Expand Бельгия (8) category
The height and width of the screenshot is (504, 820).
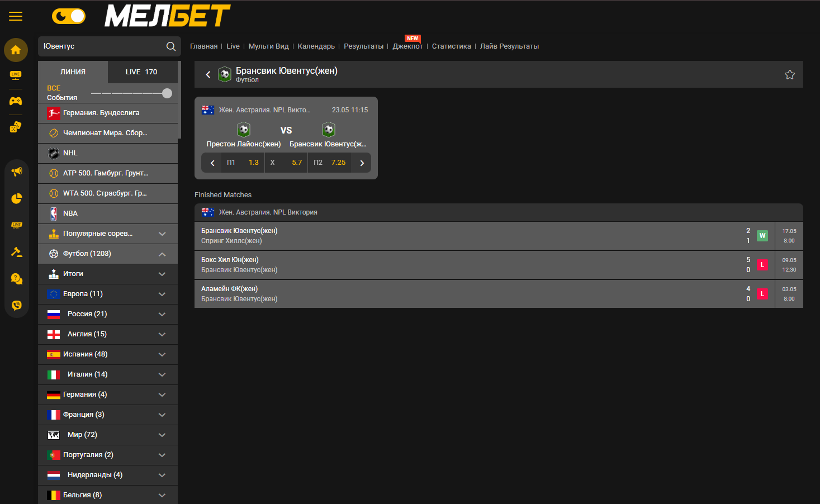(x=108, y=495)
